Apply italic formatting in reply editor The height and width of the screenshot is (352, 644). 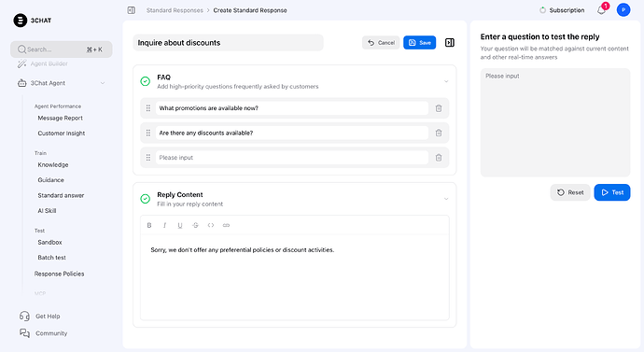pyautogui.click(x=164, y=225)
